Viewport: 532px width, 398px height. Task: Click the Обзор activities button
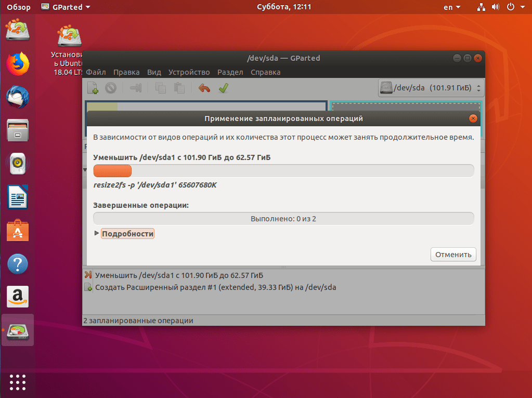19,7
